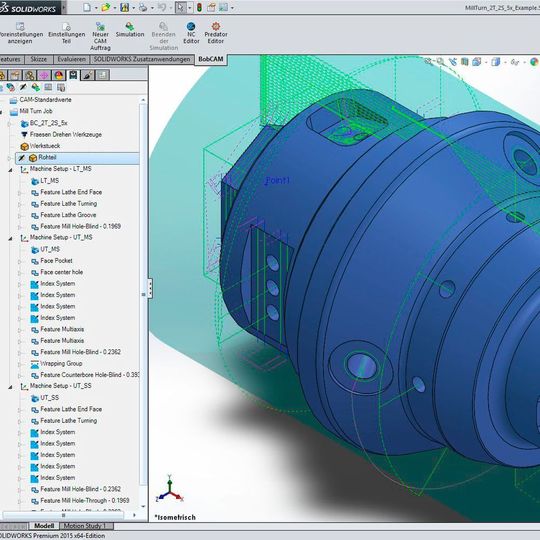
Task: Switch to the DimXpertManager panel tab
Action: click(44, 75)
